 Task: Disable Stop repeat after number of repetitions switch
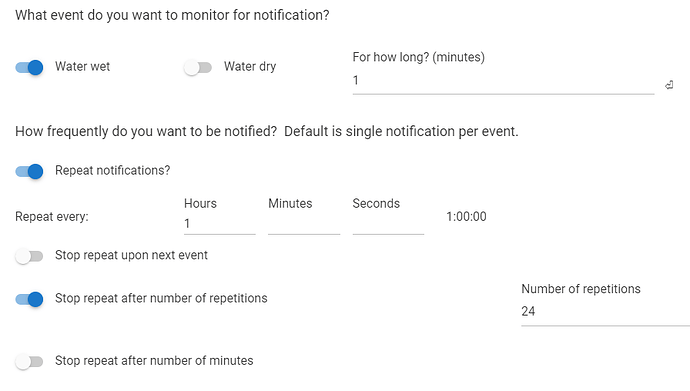[29, 299]
